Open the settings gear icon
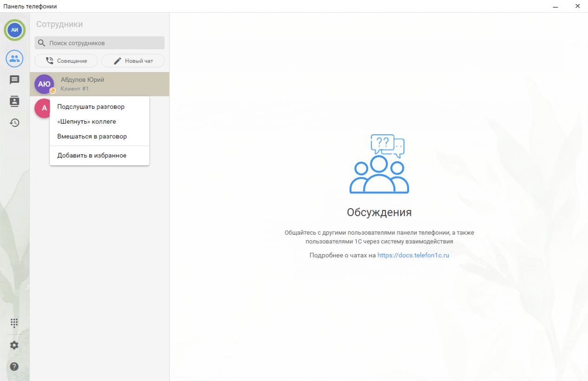This screenshot has height=381, width=588. tap(14, 345)
